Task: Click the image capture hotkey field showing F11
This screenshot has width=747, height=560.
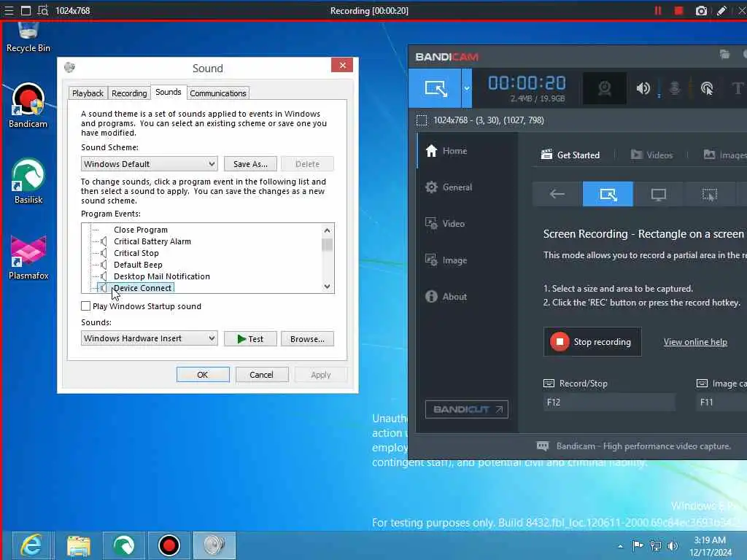Action: (721, 402)
